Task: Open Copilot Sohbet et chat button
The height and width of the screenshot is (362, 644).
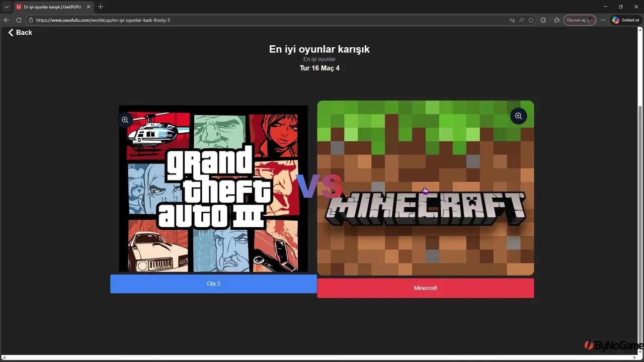Action: 625,20
